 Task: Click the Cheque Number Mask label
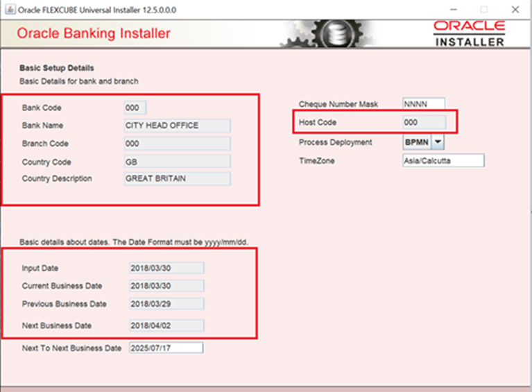[x=338, y=104]
